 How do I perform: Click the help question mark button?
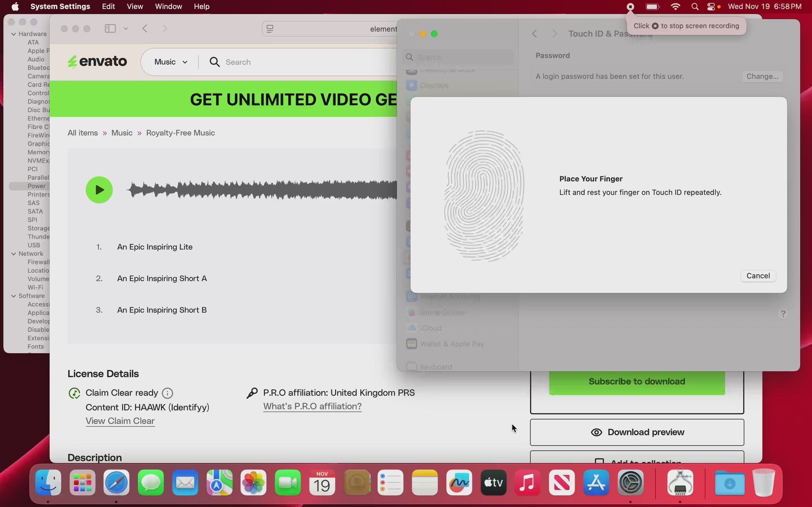coord(784,314)
